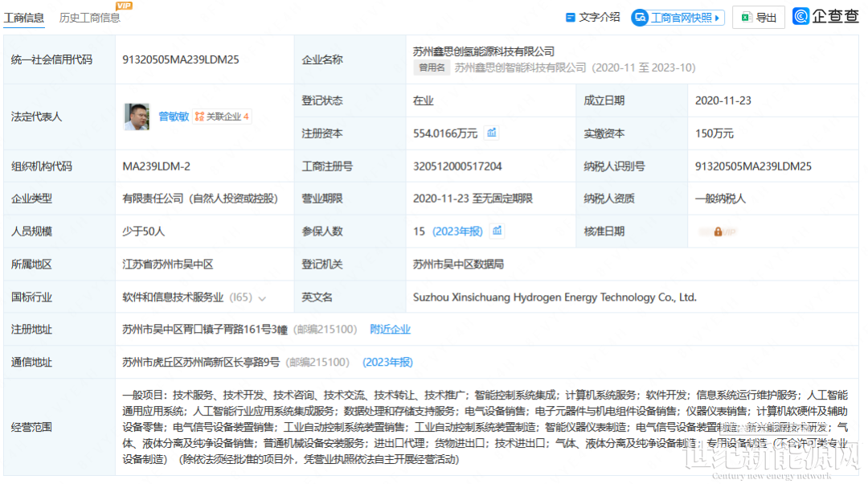Viewport: 868px width, 484px height.
Task: Open the legal representative's photo
Action: pyautogui.click(x=137, y=117)
